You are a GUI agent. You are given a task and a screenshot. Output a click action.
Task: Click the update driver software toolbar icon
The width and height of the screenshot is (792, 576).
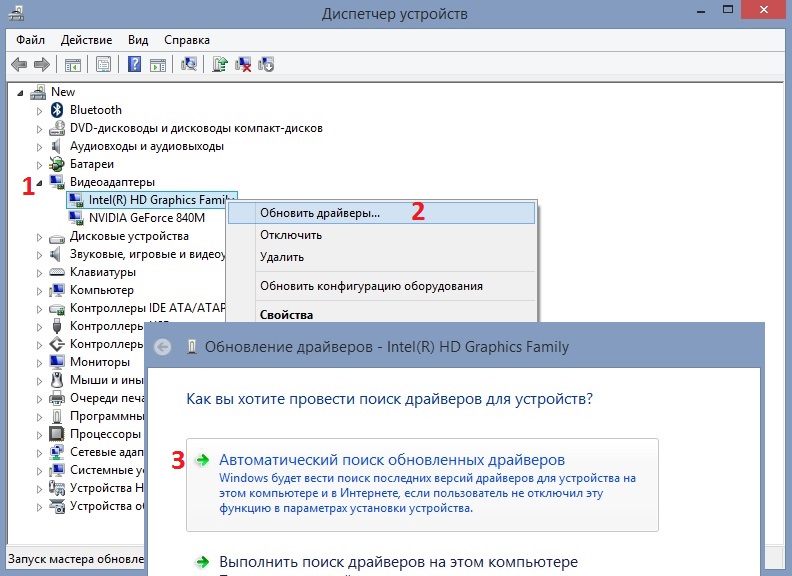[x=220, y=64]
